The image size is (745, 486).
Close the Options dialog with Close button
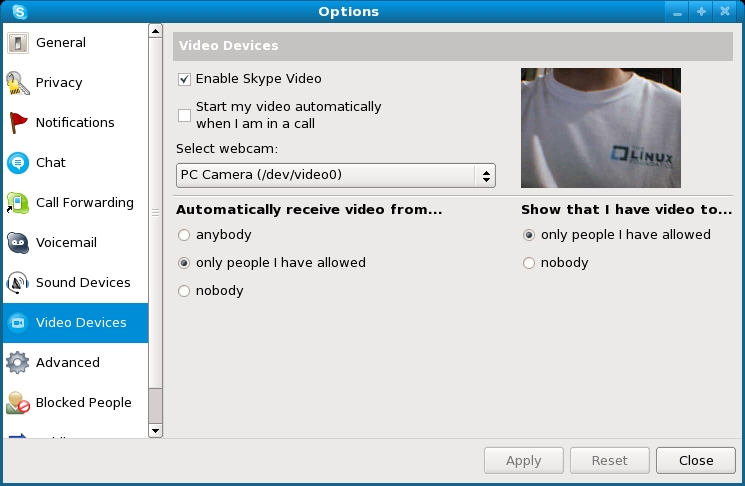696,460
